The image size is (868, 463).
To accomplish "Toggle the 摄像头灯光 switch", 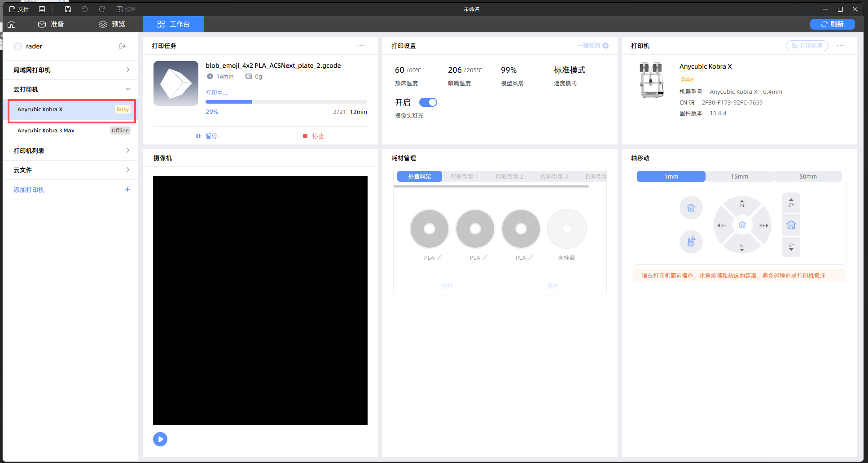I will [428, 102].
